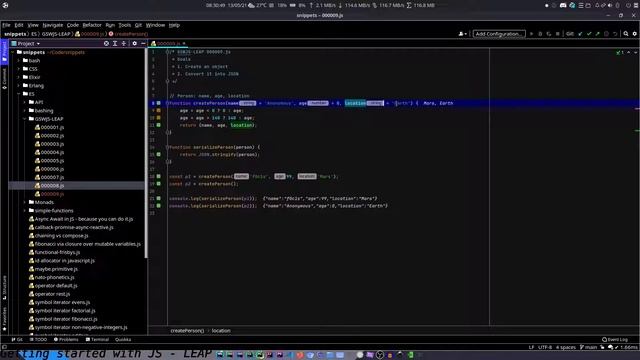Open the Quokka tool window button
This screenshot has height=360, width=640.
(123, 340)
